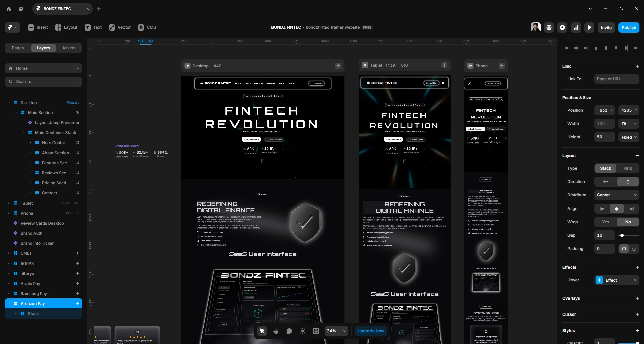Switch Layout type to Grid
644x344 pixels.
(x=628, y=168)
